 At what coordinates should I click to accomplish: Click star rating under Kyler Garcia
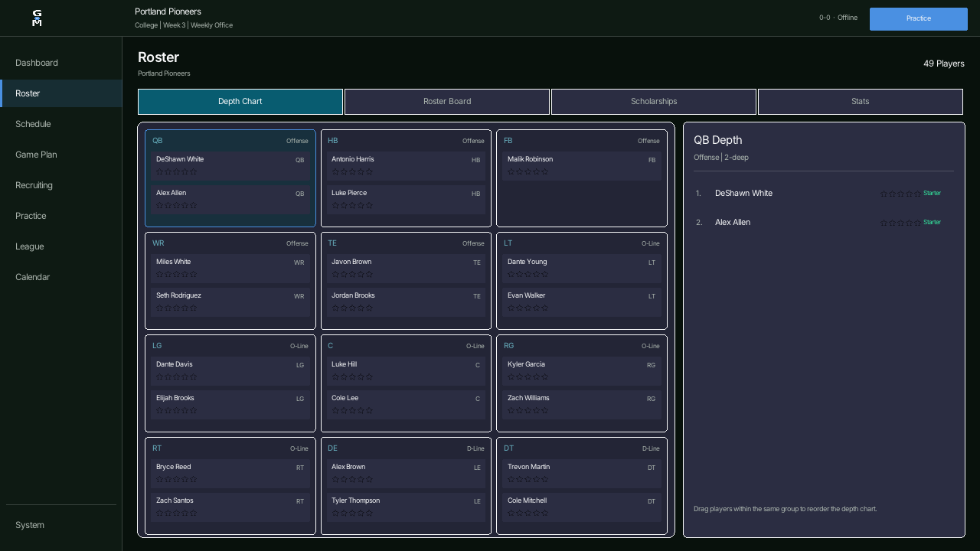(528, 377)
